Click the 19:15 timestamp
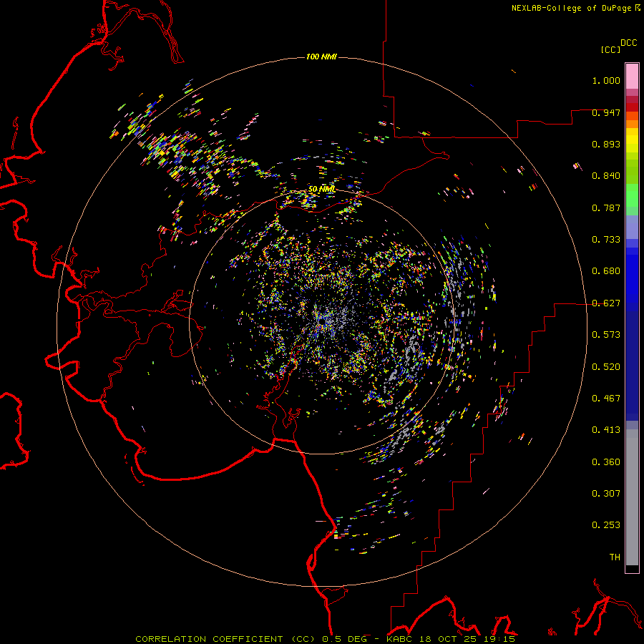The image size is (644, 644). click(x=499, y=639)
